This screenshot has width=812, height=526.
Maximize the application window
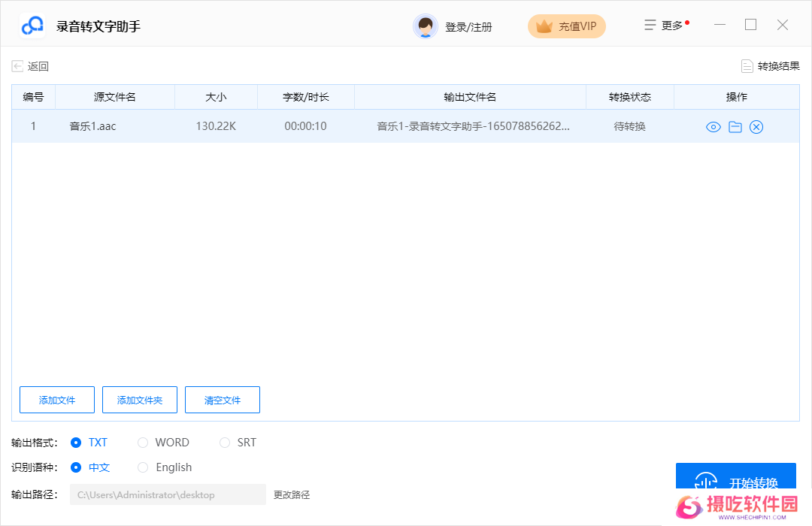751,25
